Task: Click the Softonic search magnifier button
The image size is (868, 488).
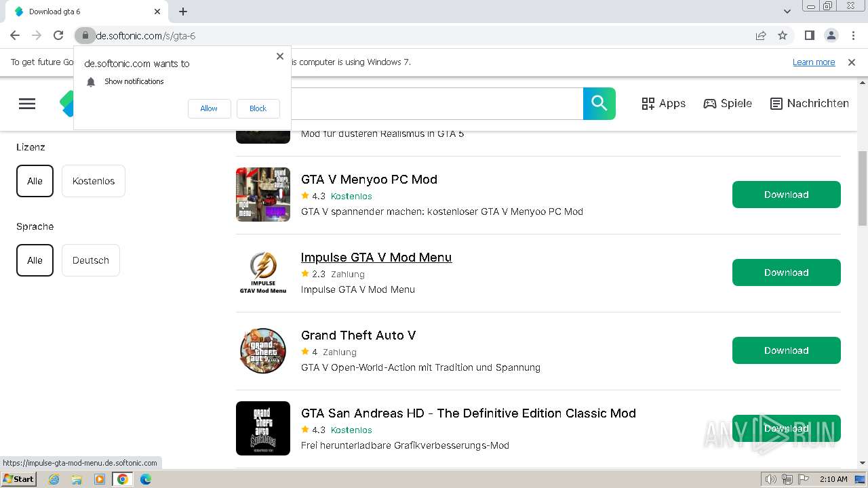Action: point(599,103)
